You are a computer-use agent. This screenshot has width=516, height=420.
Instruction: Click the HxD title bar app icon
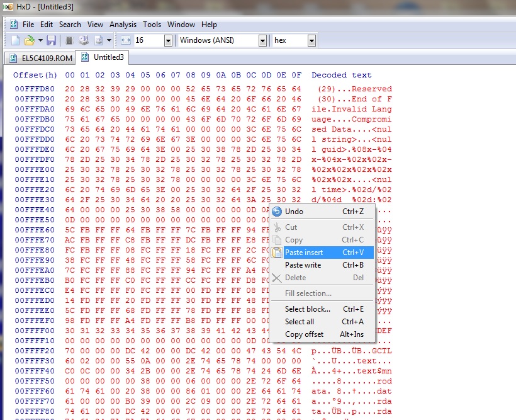click(8, 6)
